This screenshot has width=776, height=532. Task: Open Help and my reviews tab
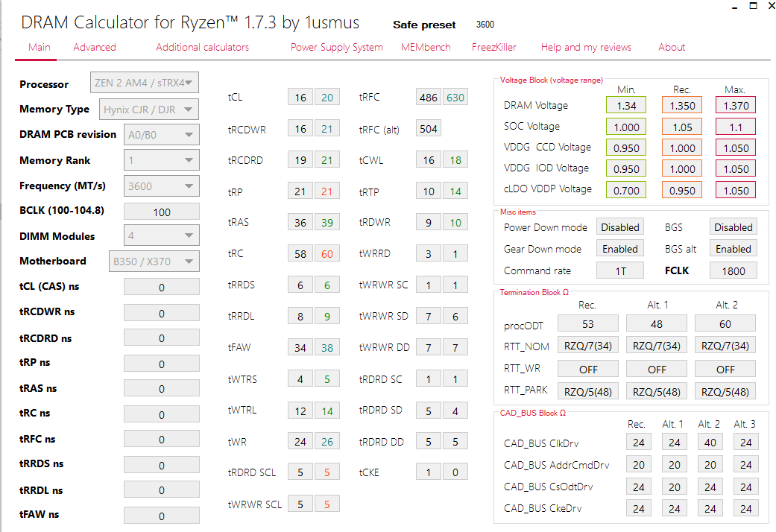[x=586, y=48]
